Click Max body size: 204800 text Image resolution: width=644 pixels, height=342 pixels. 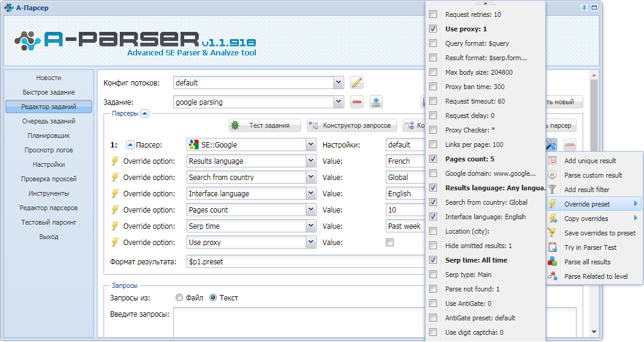pyautogui.click(x=479, y=72)
